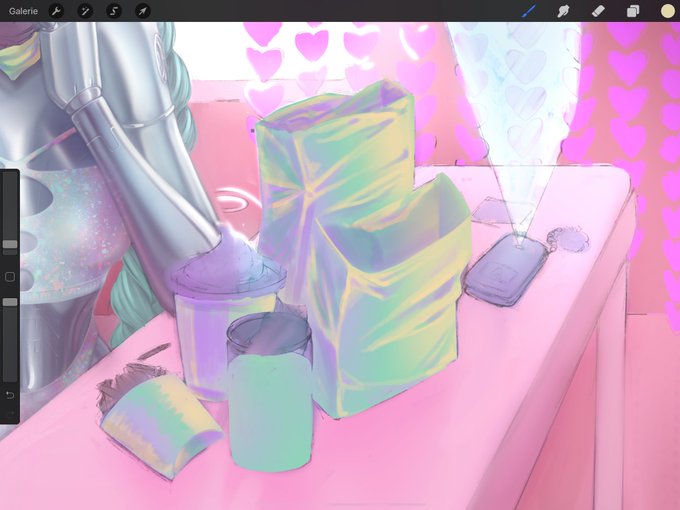Adjust the brush size slider handle
Image resolution: width=680 pixels, height=510 pixels.
click(x=10, y=244)
